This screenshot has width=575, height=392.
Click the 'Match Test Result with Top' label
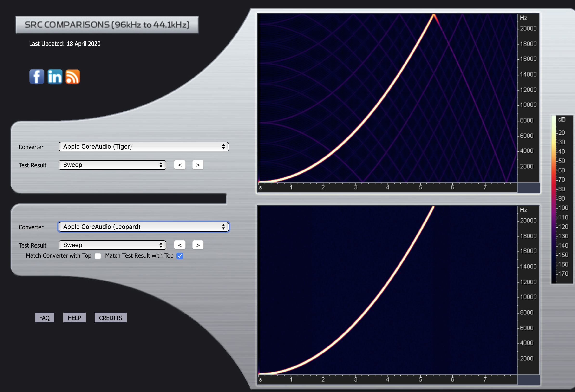pos(139,256)
